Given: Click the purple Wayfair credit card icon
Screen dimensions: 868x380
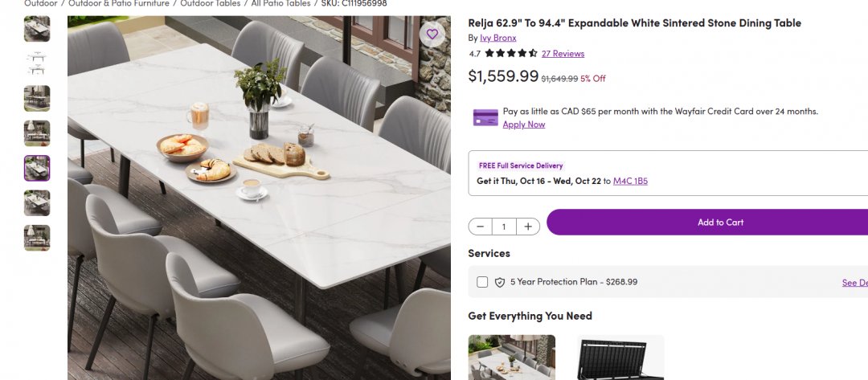Looking at the screenshot, I should pyautogui.click(x=485, y=117).
